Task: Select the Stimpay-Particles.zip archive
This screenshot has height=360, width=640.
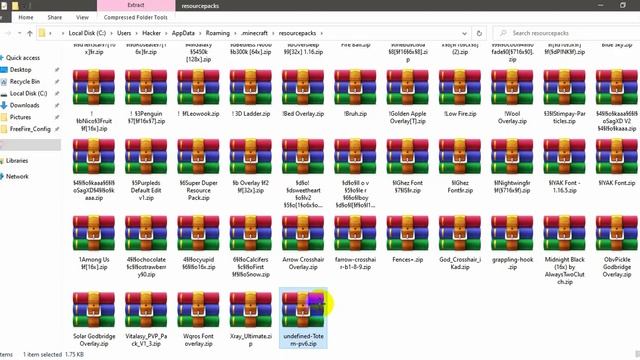Action: coord(564,87)
